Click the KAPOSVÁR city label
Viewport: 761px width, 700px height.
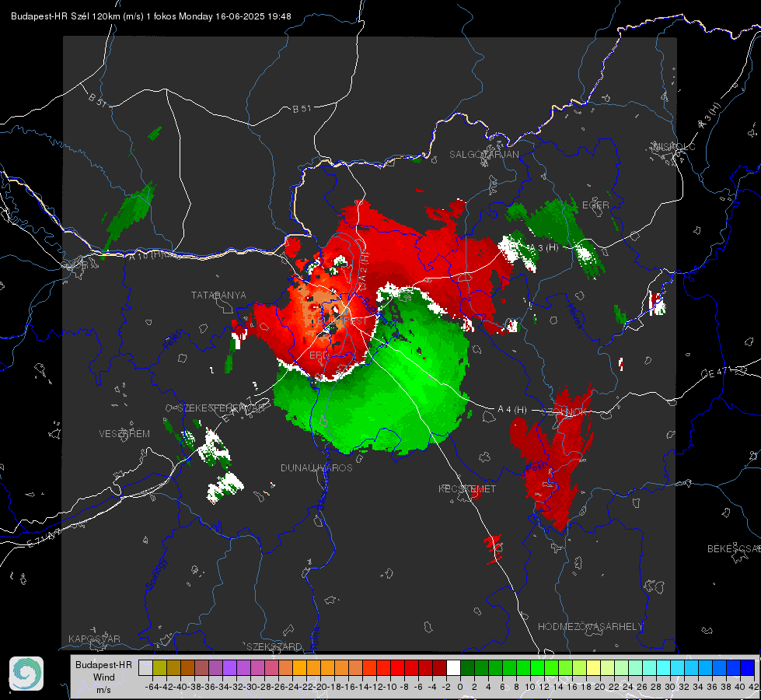pyautogui.click(x=94, y=639)
